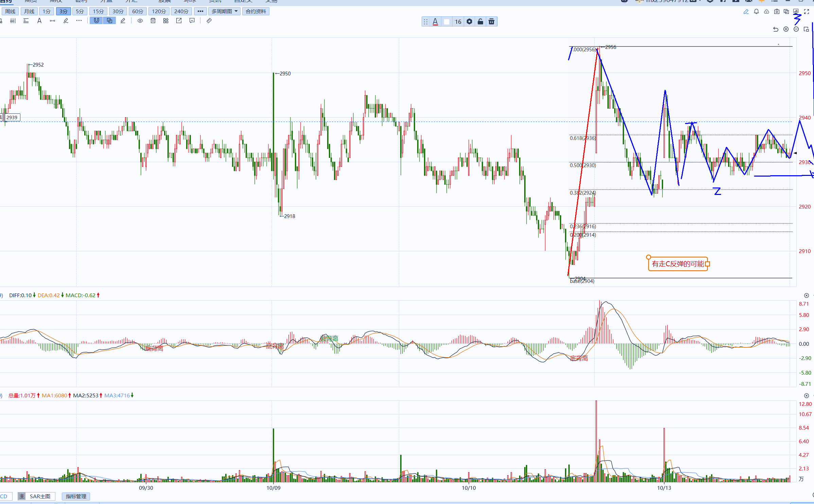Open the 指标管理 button
814x504 pixels.
tap(76, 496)
